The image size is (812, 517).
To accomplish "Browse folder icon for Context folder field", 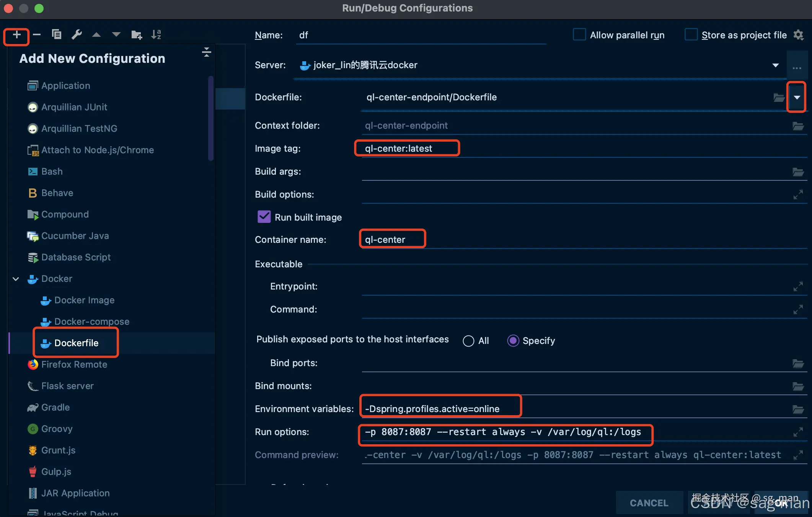I will [798, 126].
